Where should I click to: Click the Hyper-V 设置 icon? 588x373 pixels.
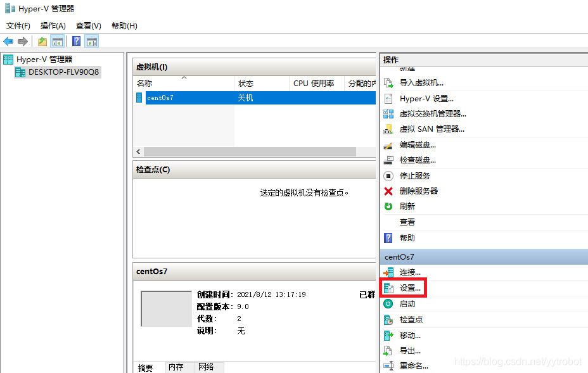(388, 99)
